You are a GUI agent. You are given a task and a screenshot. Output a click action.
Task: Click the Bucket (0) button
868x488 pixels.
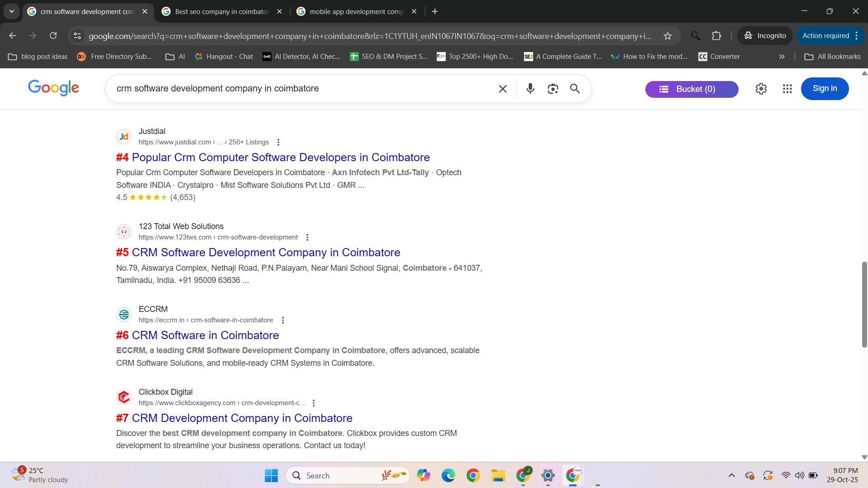click(x=691, y=89)
